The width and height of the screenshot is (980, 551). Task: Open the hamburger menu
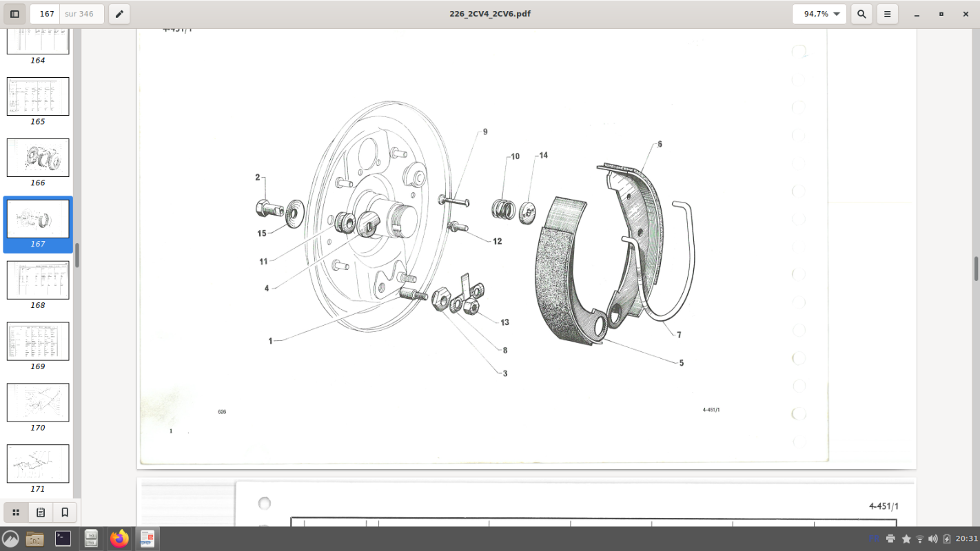tap(888, 14)
